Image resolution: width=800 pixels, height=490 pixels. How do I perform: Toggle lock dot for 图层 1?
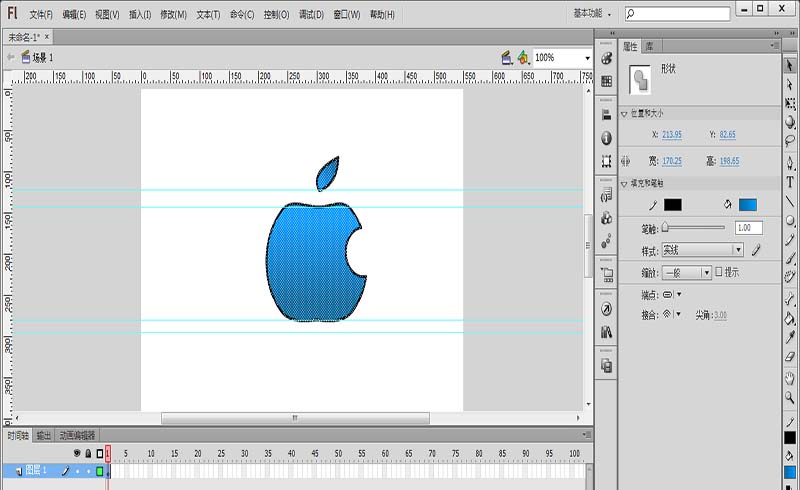(x=88, y=471)
